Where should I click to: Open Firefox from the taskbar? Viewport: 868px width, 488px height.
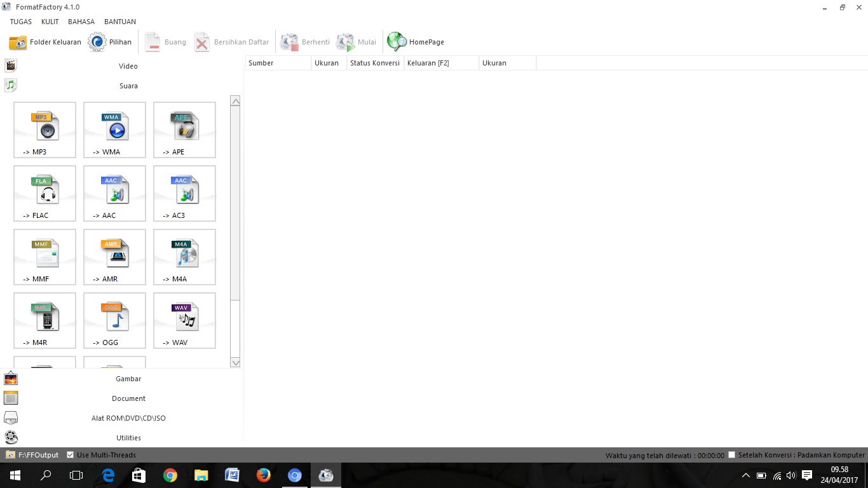click(263, 475)
